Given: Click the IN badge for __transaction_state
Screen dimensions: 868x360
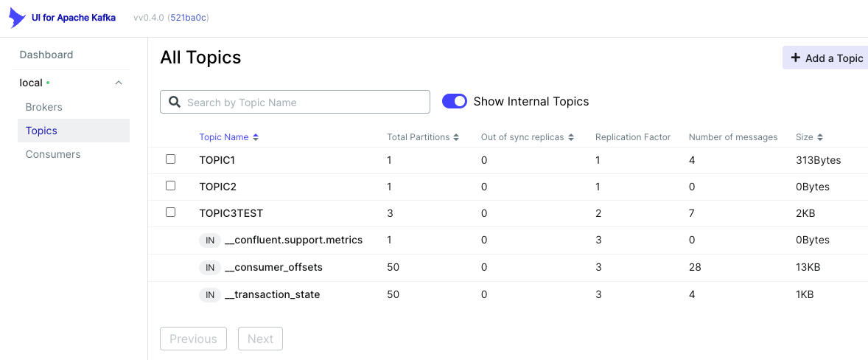Looking at the screenshot, I should 210,294.
